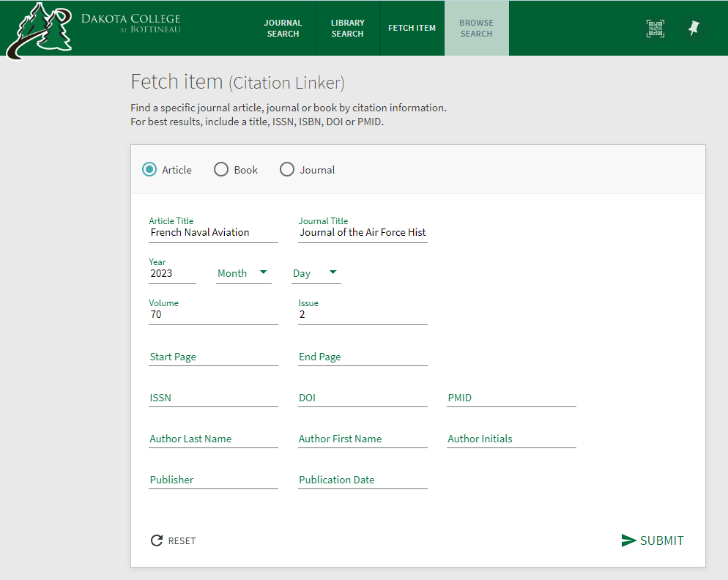Focus the DOI field

point(363,398)
